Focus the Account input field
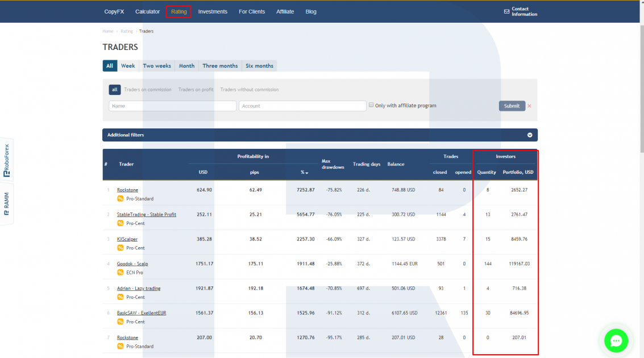 pos(302,106)
